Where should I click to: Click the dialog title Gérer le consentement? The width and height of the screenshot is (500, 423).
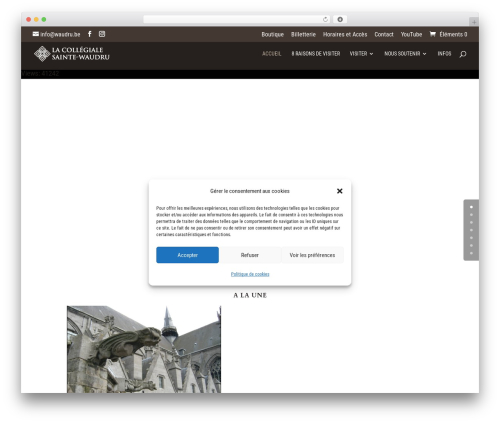point(250,191)
